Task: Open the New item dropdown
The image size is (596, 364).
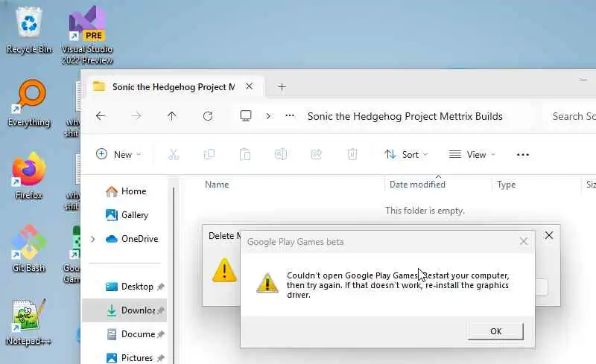Action: [118, 154]
